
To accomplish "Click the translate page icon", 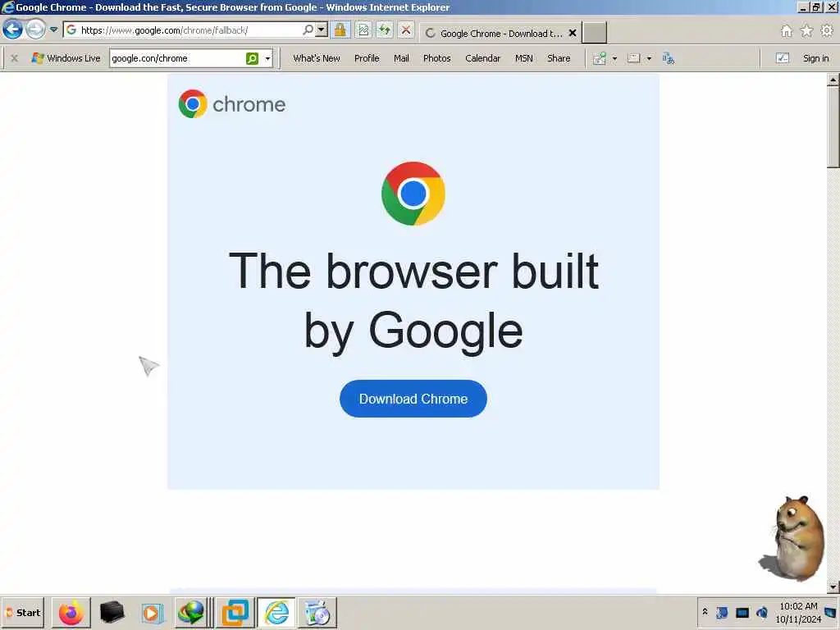I will (x=668, y=58).
